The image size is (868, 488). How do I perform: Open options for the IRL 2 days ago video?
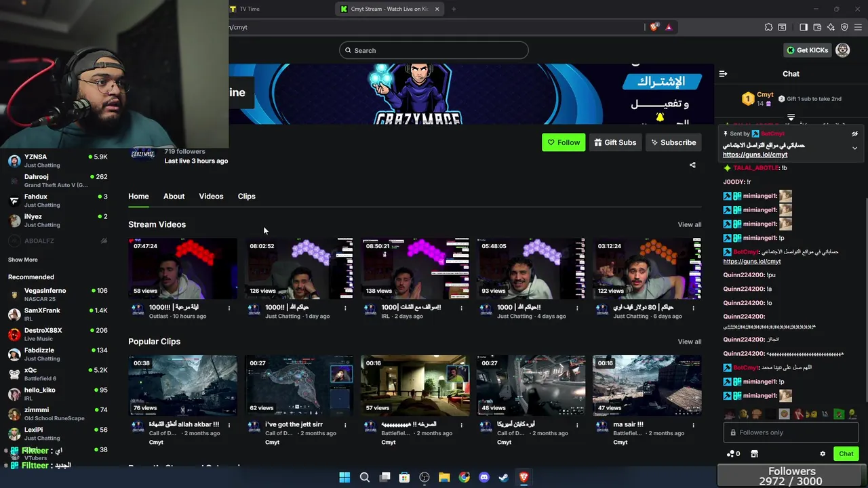(x=461, y=308)
